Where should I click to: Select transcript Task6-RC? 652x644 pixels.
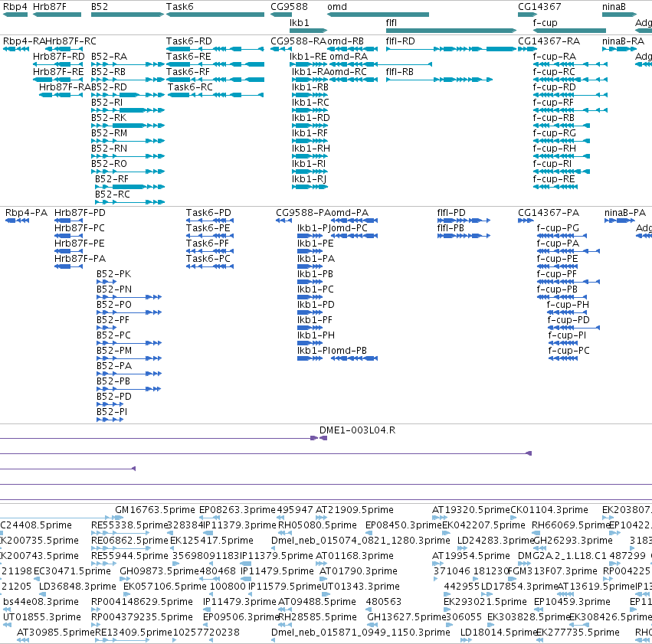click(216, 95)
